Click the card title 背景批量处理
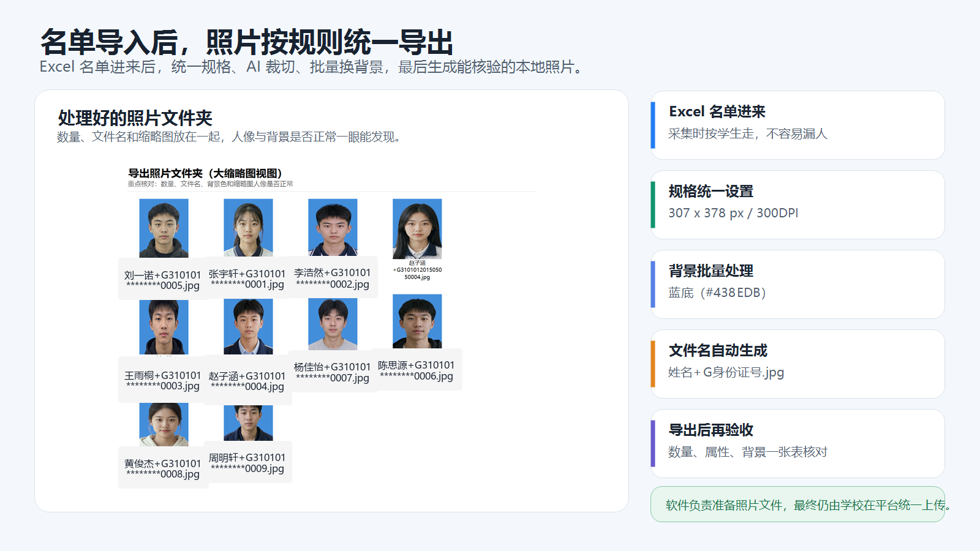 pos(710,271)
